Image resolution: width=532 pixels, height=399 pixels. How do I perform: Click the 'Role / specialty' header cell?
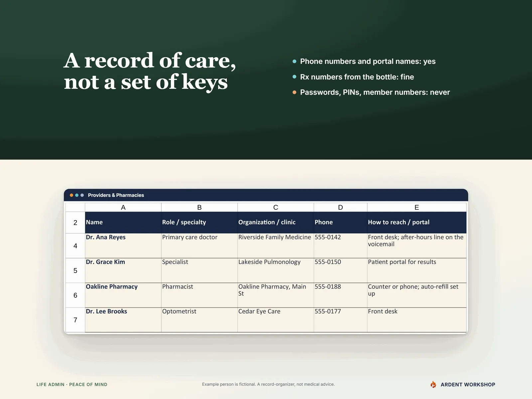click(x=199, y=222)
